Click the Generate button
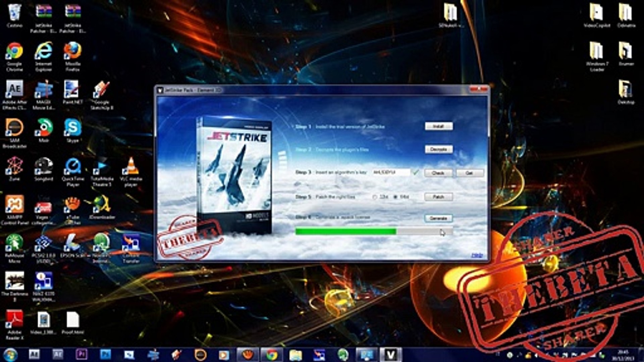Screen dimensions: 644x362 438,218
